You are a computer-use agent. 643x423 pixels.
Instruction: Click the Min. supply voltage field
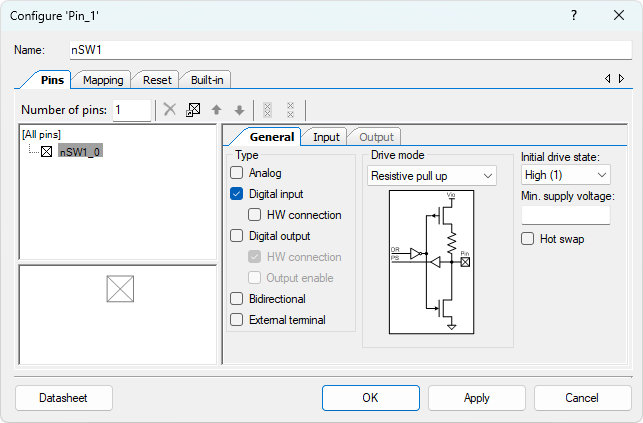(x=565, y=215)
